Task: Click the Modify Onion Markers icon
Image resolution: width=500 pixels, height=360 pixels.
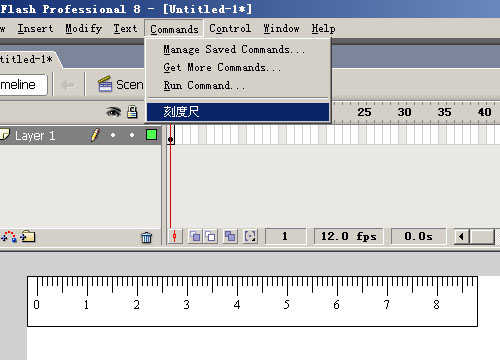Action: click(x=250, y=237)
